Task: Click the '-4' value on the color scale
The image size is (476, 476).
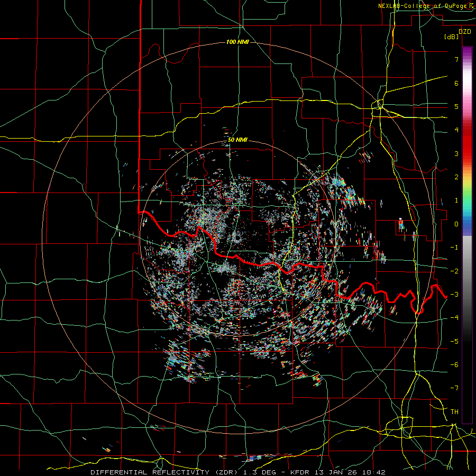Action: coord(454,318)
